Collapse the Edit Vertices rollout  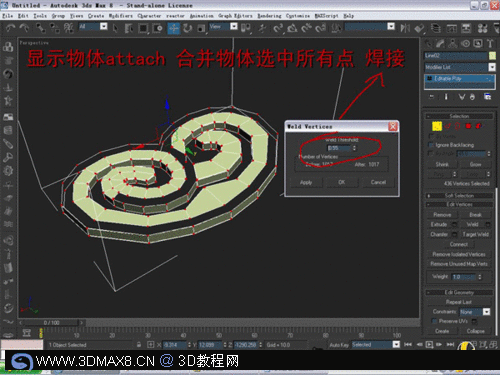pyautogui.click(x=459, y=204)
